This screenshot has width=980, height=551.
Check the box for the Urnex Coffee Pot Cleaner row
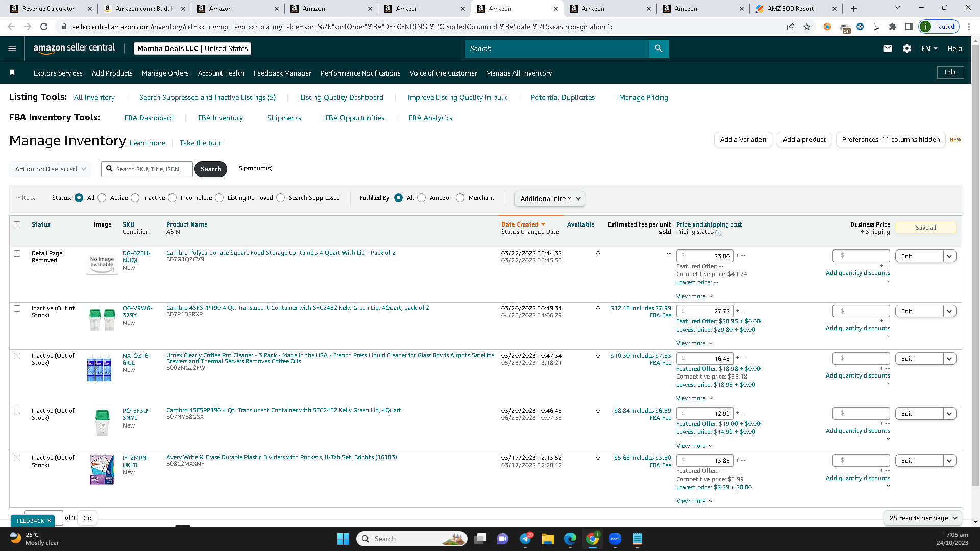[x=17, y=356]
